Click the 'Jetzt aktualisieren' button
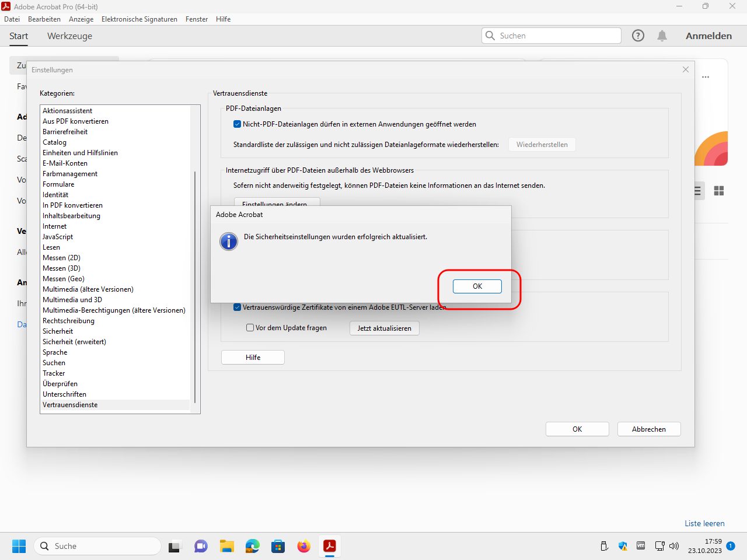 (384, 328)
